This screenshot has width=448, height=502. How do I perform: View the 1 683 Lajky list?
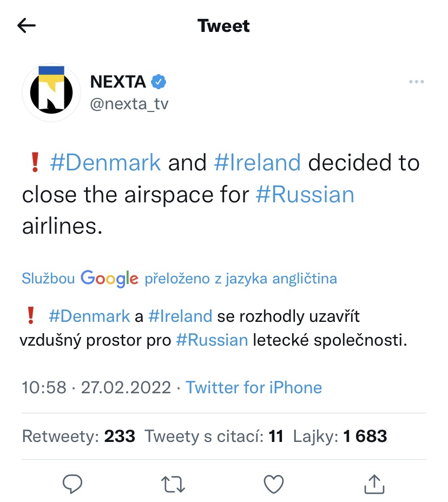click(x=340, y=437)
